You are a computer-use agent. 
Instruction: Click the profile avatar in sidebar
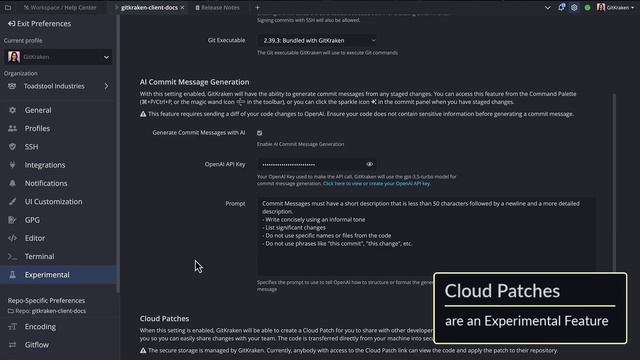click(14, 57)
